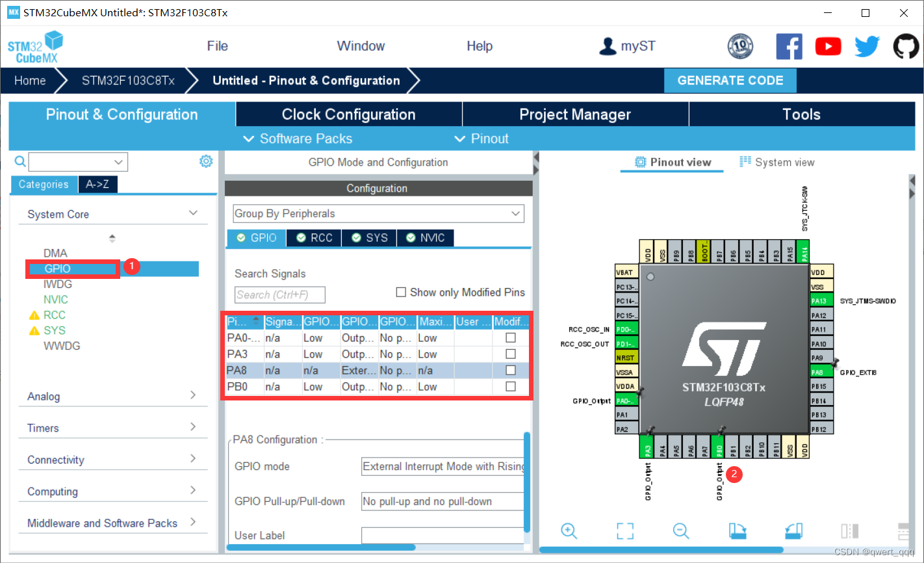The image size is (924, 563).
Task: Select the NVIC configuration tab
Action: [426, 238]
